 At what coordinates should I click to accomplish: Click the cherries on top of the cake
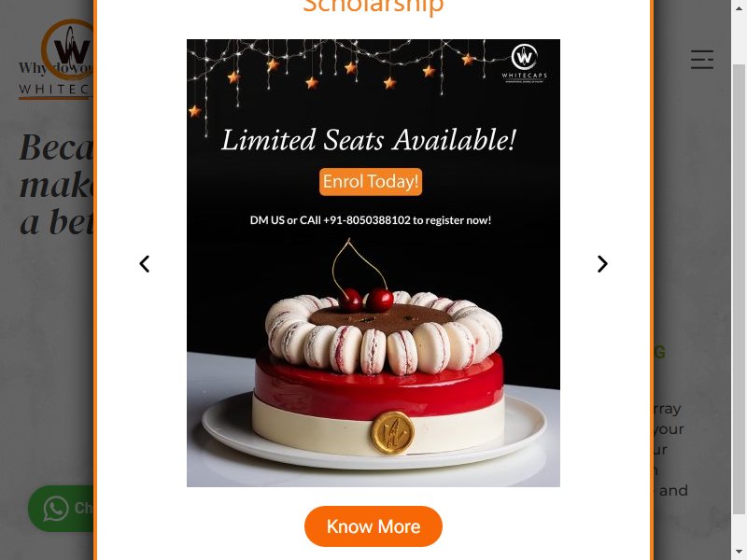pos(366,300)
